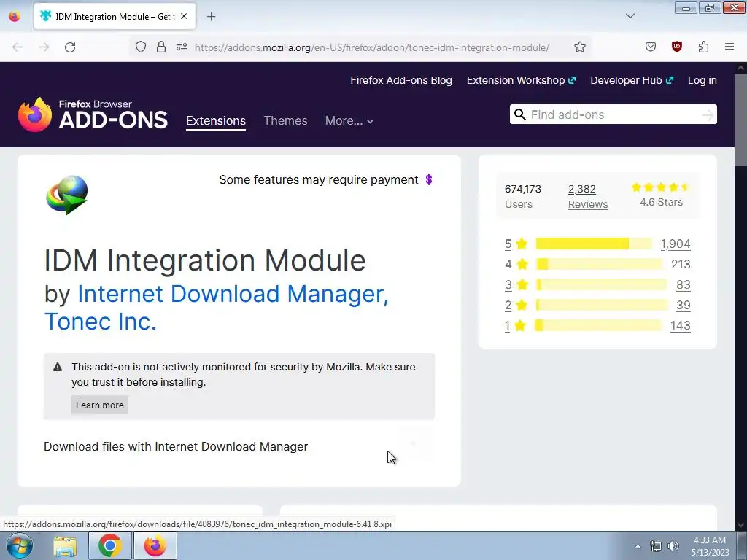Open 83 three-star reviews count
Image resolution: width=747 pixels, height=560 pixels.
[683, 285]
